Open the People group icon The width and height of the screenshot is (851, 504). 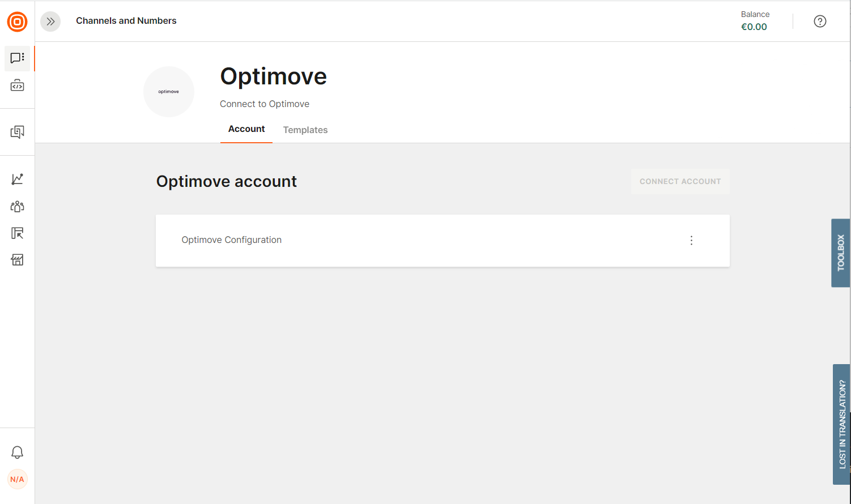tap(17, 206)
